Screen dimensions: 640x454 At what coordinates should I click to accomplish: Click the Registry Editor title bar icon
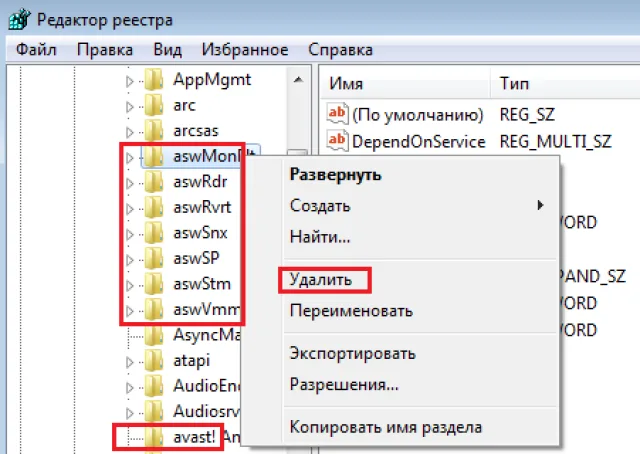(x=19, y=19)
